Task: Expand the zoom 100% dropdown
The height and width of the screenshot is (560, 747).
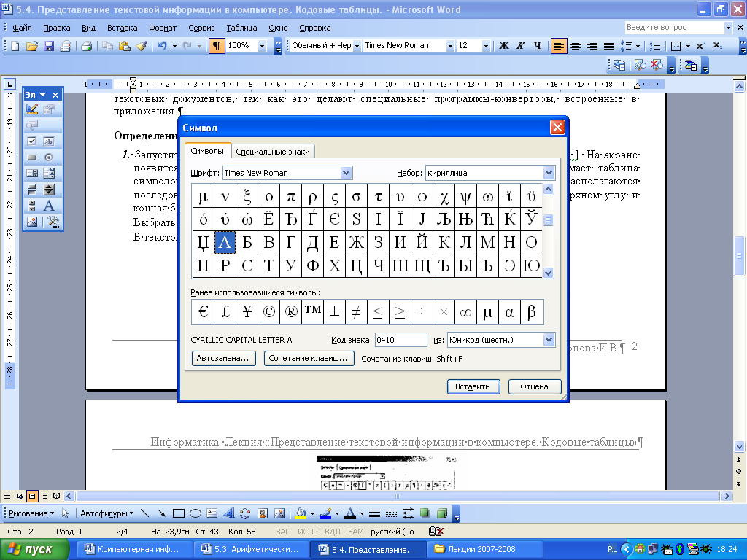Action: click(262, 46)
